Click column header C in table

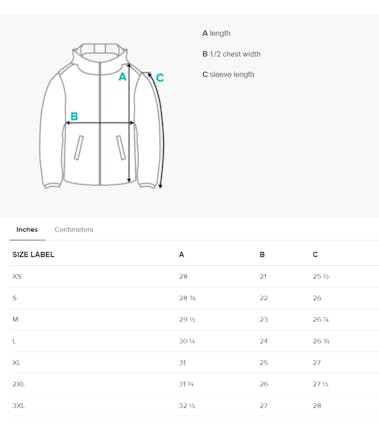point(315,254)
